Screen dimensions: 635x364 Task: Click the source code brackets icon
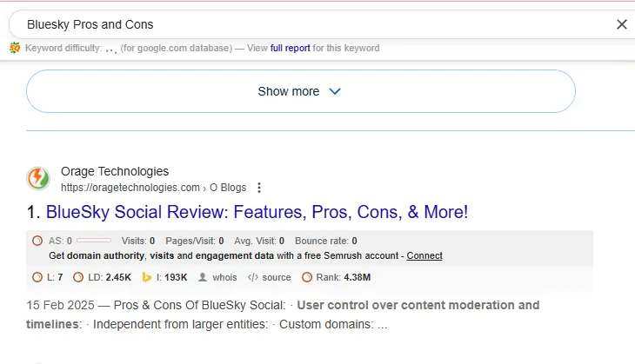click(x=253, y=277)
